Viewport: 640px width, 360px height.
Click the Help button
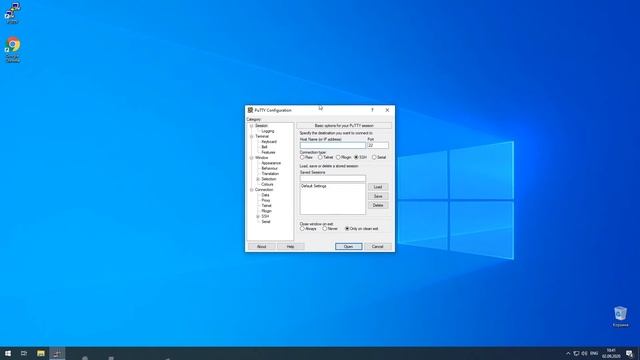tap(291, 247)
